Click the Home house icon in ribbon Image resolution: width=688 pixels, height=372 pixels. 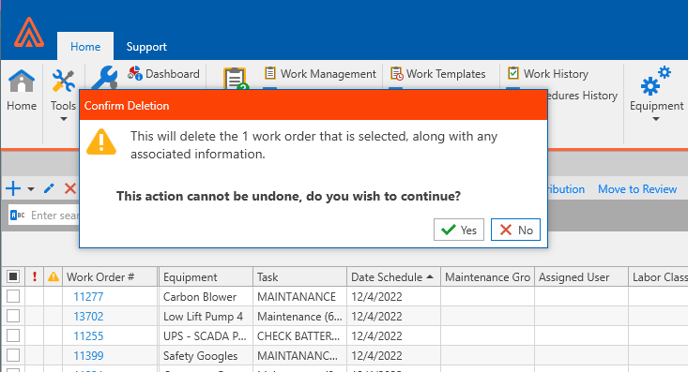pos(21,81)
